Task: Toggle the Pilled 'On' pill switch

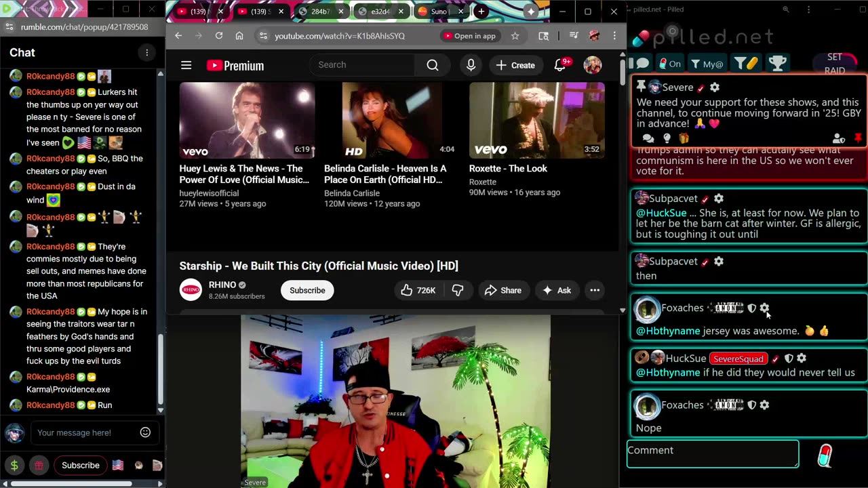Action: [x=669, y=64]
